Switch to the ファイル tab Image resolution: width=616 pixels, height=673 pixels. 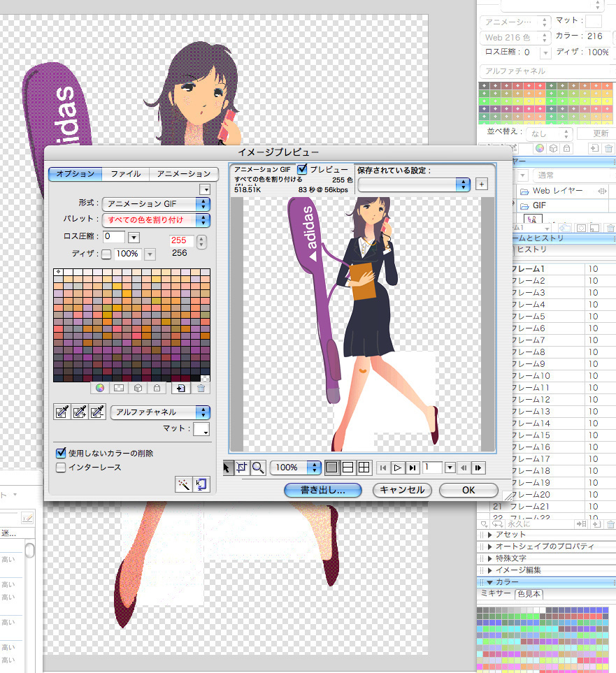pyautogui.click(x=125, y=174)
